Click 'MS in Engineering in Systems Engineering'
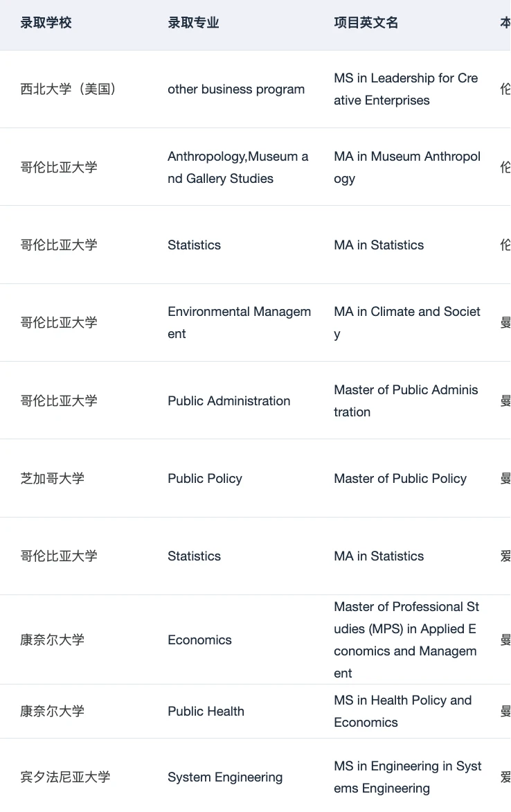The height and width of the screenshot is (812, 511). [408, 777]
